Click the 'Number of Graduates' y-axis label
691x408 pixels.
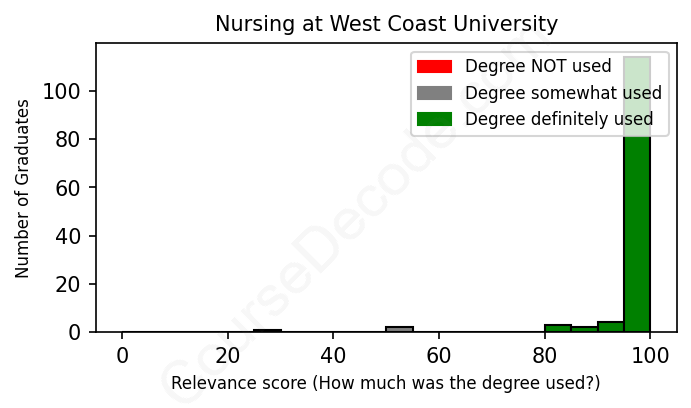tap(23, 188)
